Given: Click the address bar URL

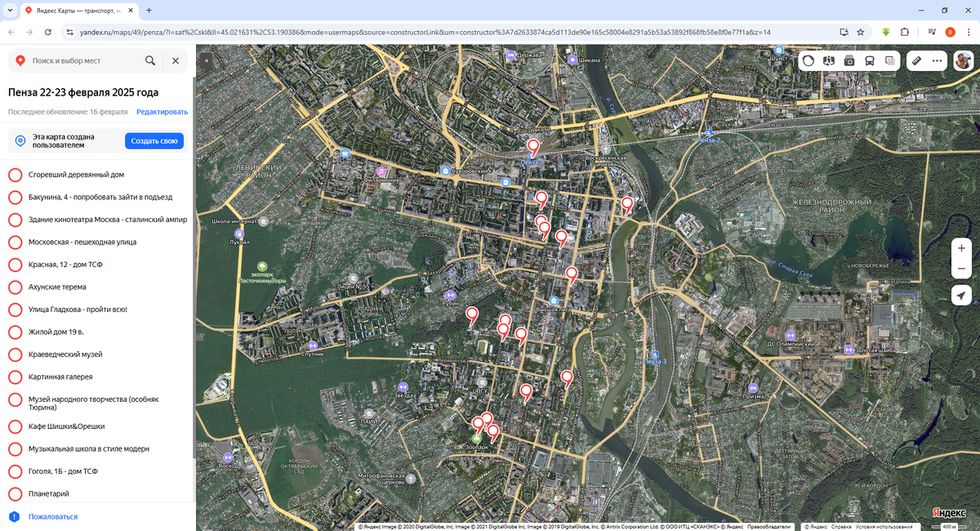Looking at the screenshot, I should click(425, 32).
